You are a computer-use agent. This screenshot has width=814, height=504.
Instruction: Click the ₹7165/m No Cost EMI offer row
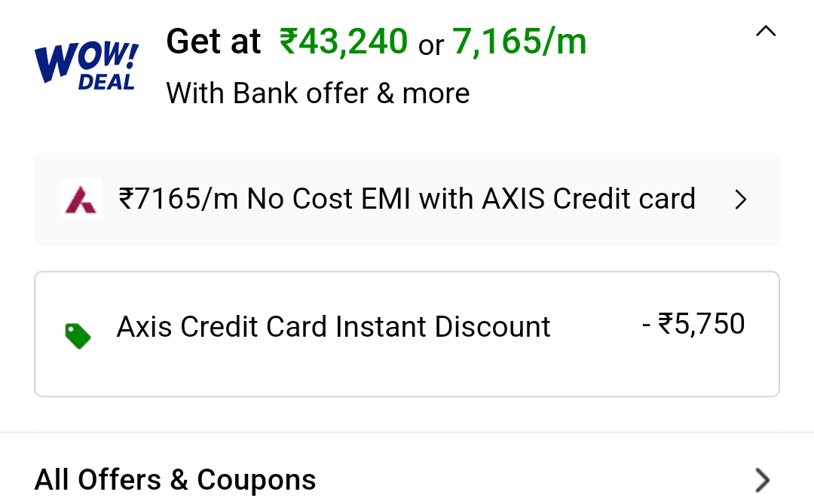click(407, 199)
